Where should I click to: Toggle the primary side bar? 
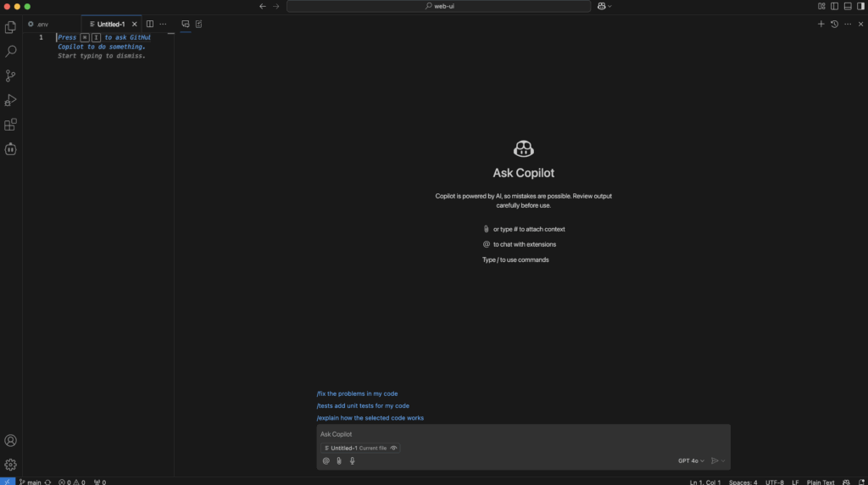(834, 6)
